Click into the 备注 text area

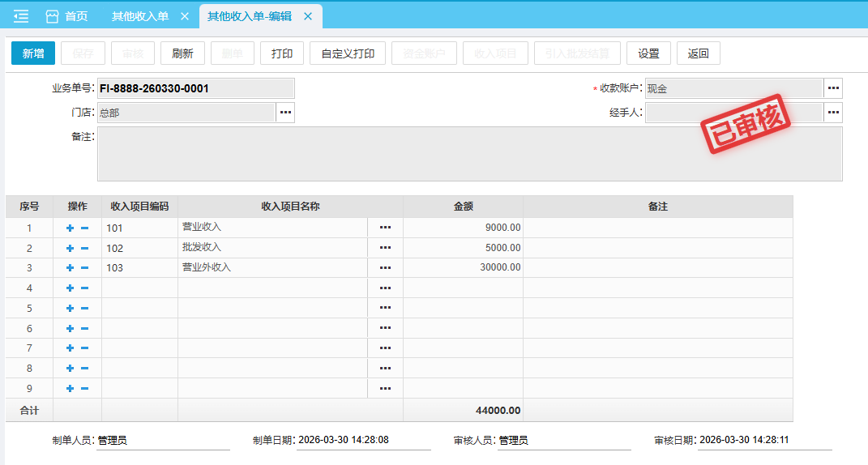[469, 154]
